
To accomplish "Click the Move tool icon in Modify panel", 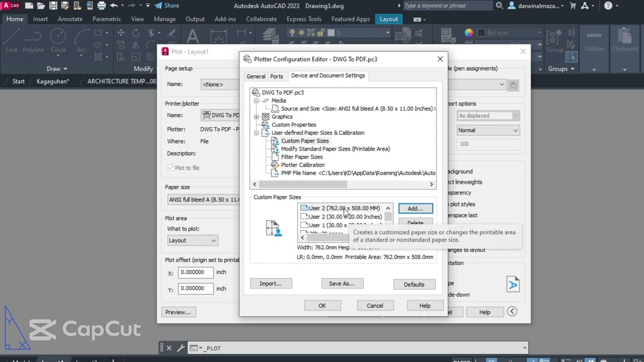I will pos(121,33).
